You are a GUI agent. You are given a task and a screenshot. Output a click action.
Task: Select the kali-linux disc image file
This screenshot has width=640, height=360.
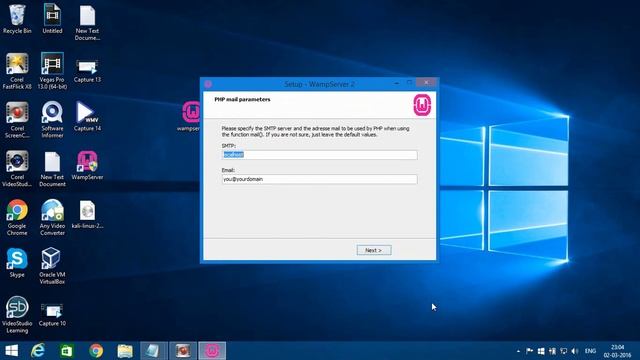pyautogui.click(x=87, y=214)
